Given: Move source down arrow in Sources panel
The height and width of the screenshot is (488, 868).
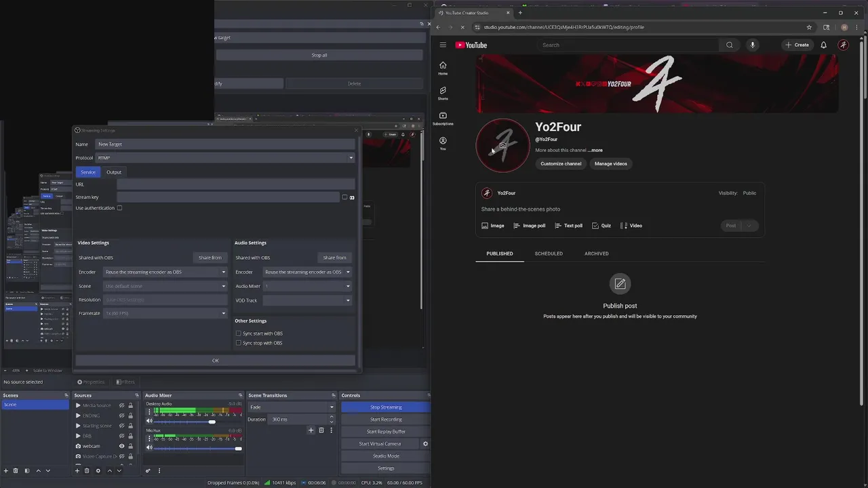Looking at the screenshot, I should 119,470.
